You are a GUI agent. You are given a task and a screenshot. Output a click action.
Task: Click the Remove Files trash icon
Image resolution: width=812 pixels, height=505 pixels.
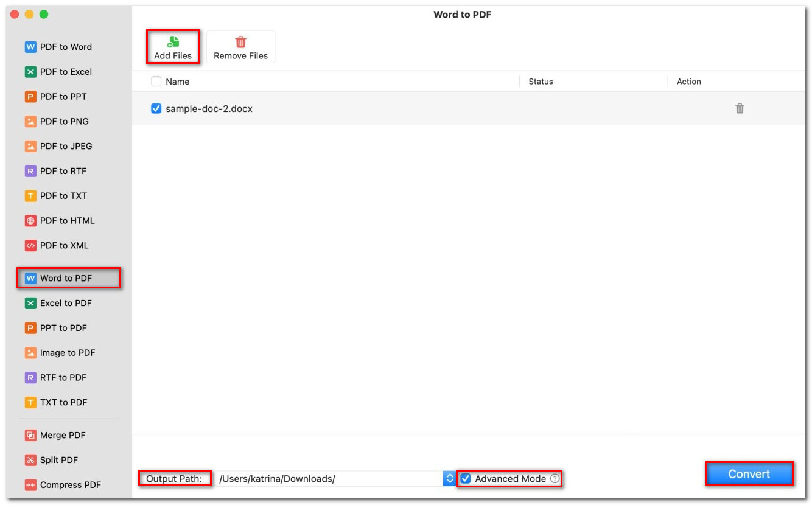240,42
